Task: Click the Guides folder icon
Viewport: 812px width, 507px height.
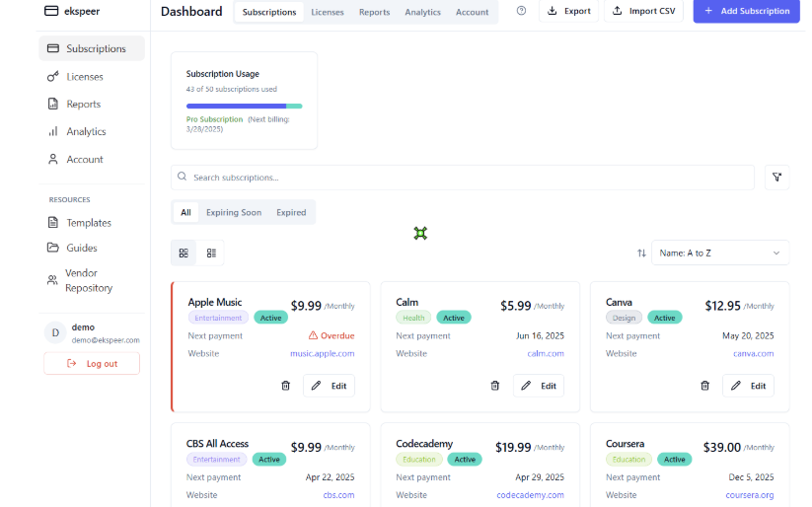Action: [x=53, y=248]
